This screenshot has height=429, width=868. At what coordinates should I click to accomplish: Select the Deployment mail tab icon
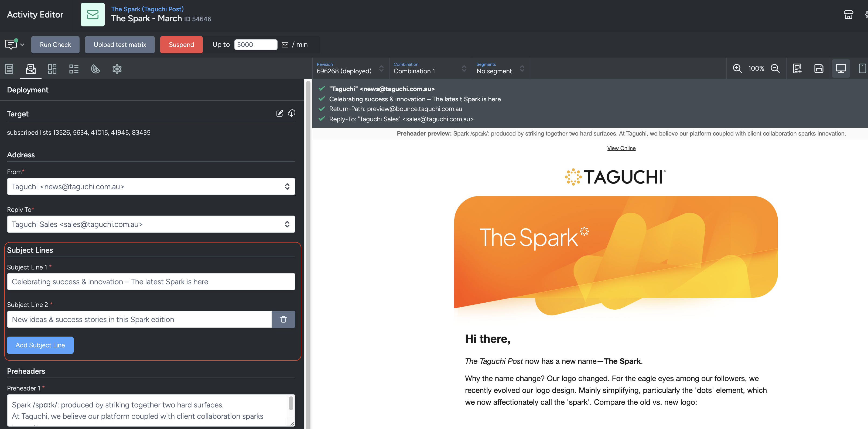[31, 69]
